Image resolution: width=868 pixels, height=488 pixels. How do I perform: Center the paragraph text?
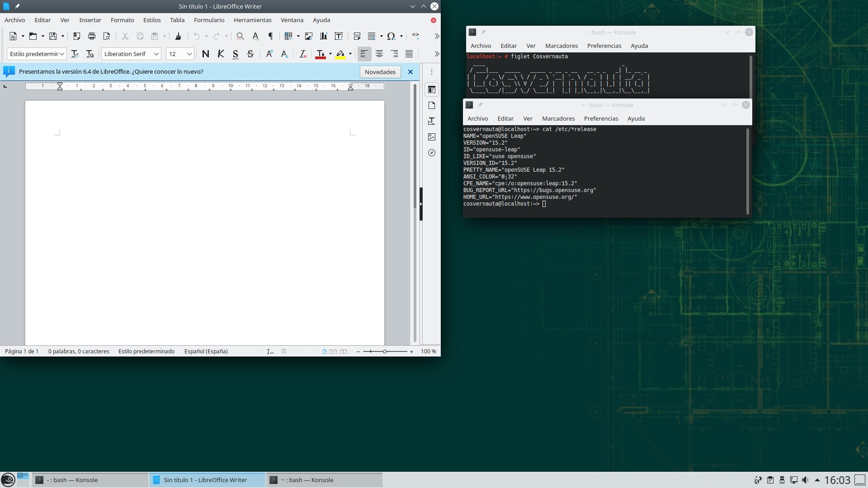[x=379, y=54]
